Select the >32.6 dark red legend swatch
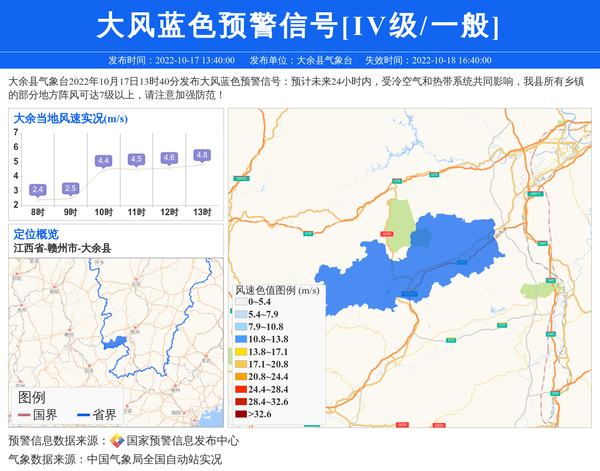 [240, 414]
